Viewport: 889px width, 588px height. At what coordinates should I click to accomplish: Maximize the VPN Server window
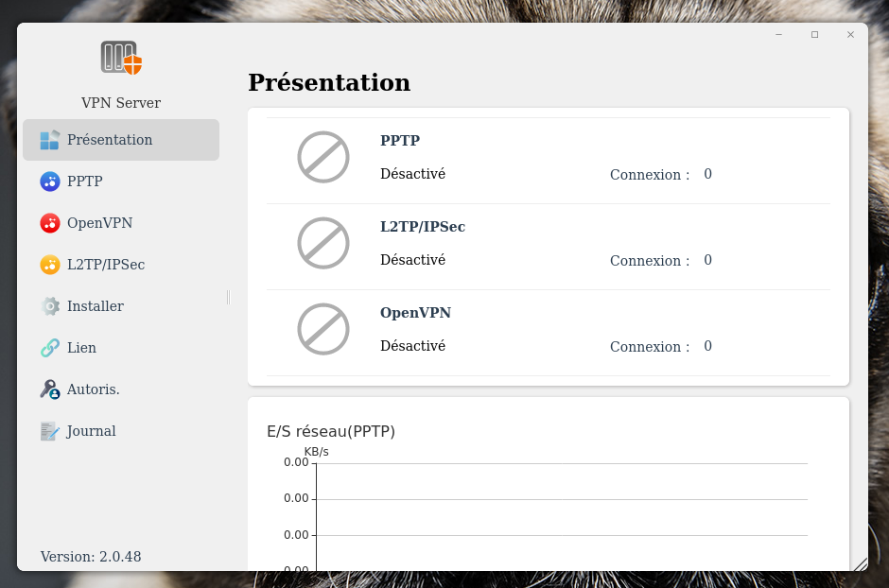[x=814, y=35]
